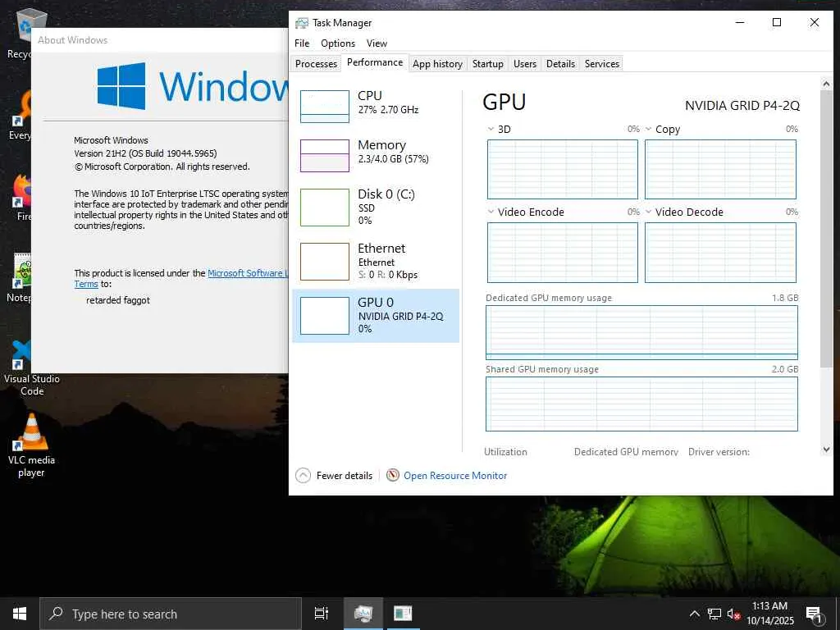Click the Type here to search box

171,614
